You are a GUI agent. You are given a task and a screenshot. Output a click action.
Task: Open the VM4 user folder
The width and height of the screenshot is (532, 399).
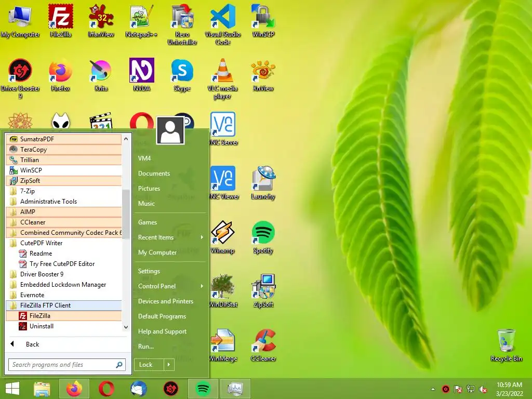click(144, 158)
